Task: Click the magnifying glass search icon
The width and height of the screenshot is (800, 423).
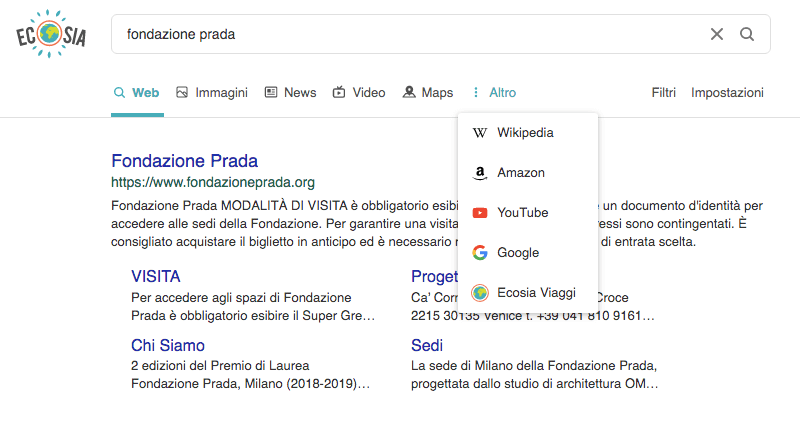Action: coord(747,34)
